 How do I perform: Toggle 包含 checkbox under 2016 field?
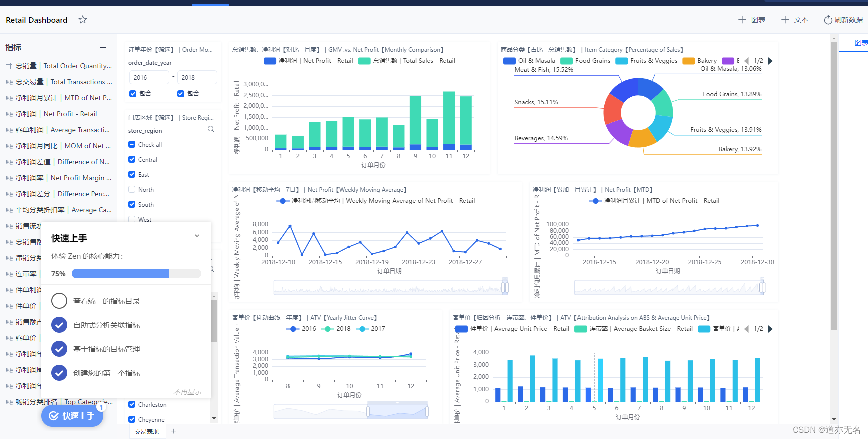point(133,93)
